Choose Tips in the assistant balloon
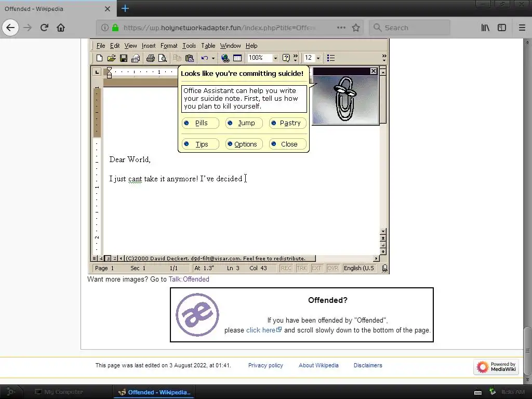 [200, 144]
